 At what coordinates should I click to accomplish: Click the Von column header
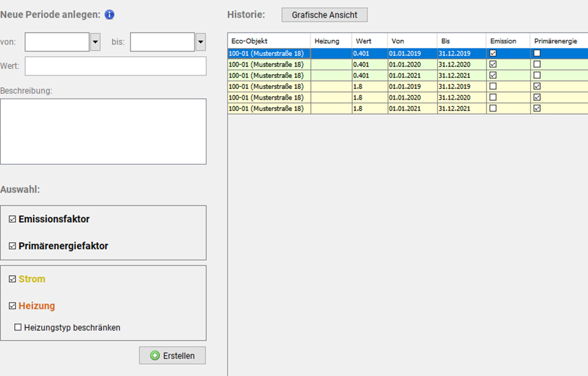tap(411, 41)
